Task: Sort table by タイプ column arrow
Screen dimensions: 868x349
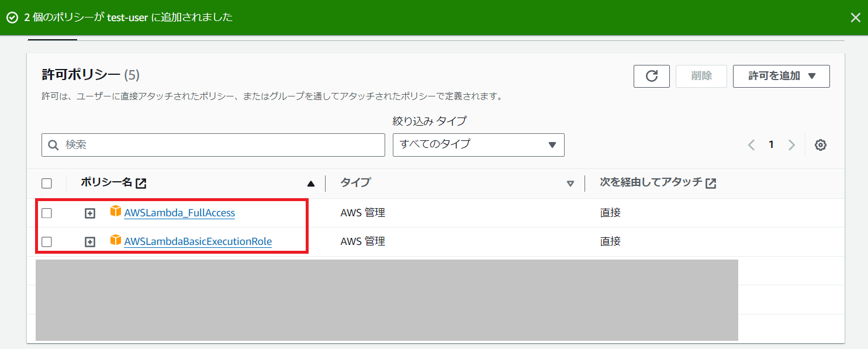Action: click(570, 184)
